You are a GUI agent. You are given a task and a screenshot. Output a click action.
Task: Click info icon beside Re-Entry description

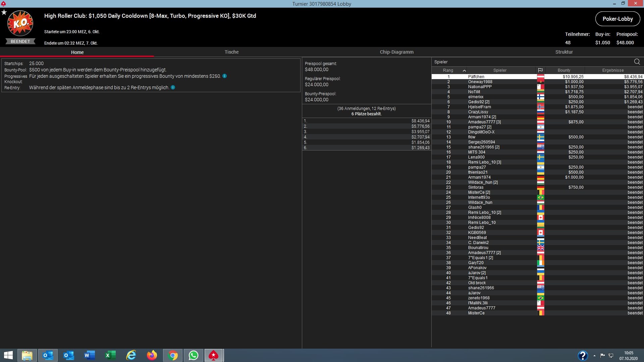click(x=173, y=87)
